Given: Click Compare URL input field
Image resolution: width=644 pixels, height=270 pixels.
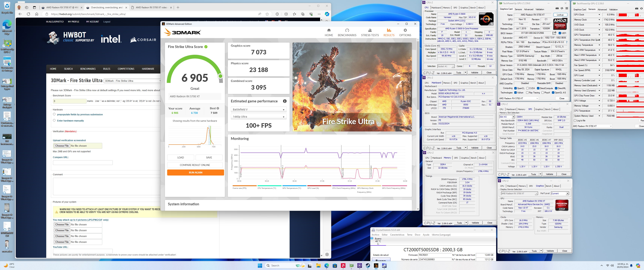Looking at the screenshot, I should 83,163.
